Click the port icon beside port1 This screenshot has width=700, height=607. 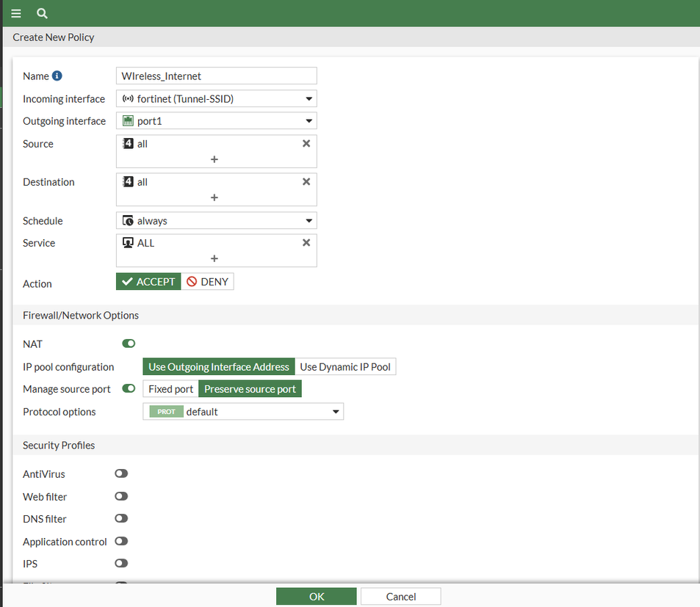click(128, 121)
